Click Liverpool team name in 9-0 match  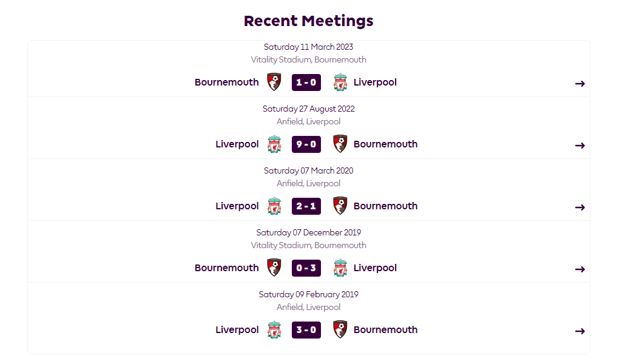pos(237,144)
